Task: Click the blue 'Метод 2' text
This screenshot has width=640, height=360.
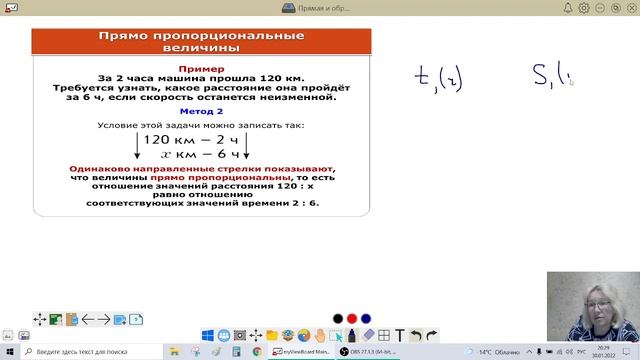Action: coord(201,111)
